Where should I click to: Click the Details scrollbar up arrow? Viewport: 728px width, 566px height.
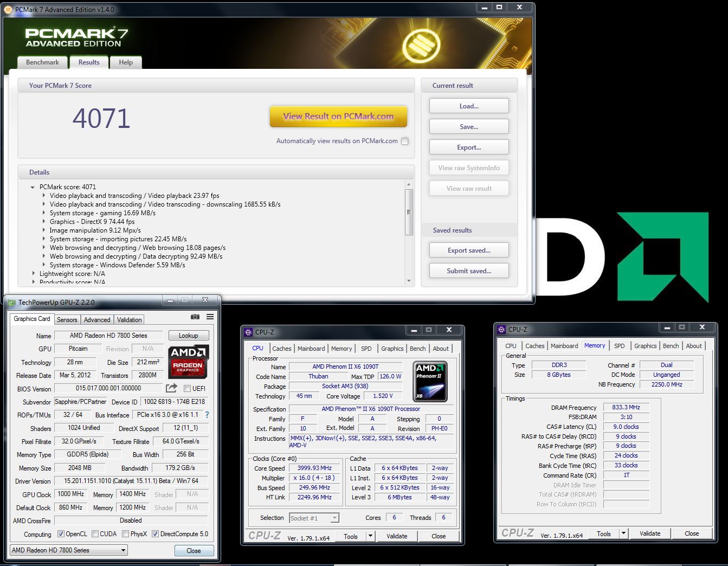(x=409, y=185)
